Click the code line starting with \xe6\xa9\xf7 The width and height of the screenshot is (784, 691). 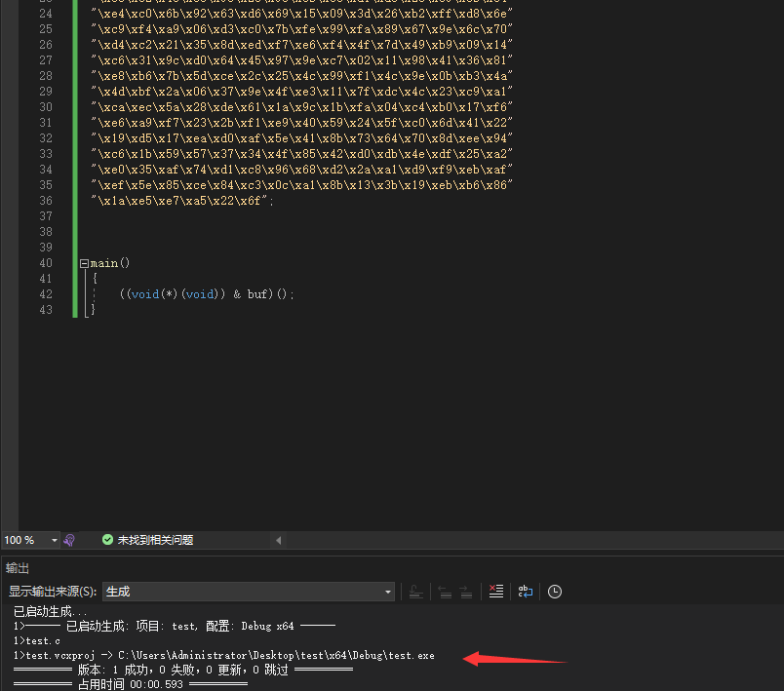click(x=301, y=123)
